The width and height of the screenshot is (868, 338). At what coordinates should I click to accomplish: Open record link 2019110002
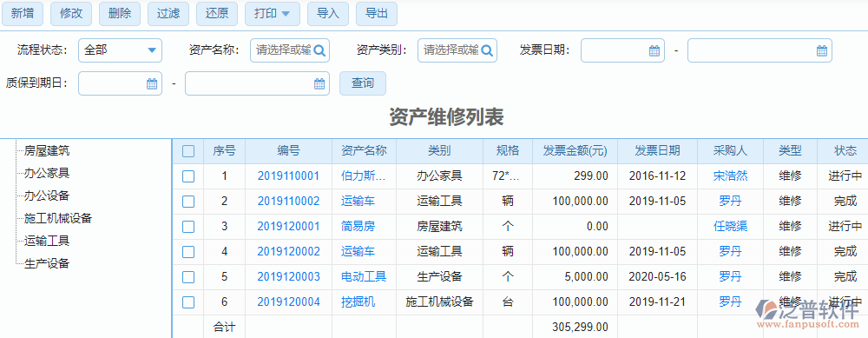(288, 201)
